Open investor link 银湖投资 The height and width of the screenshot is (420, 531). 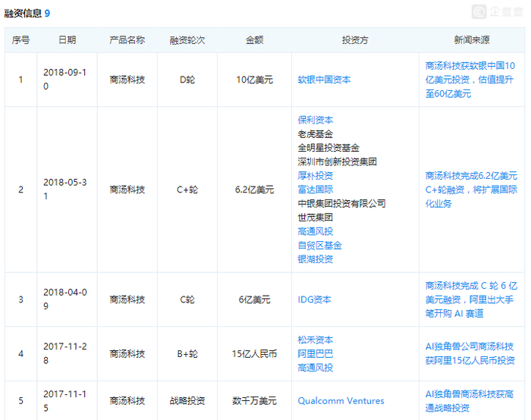tap(316, 259)
